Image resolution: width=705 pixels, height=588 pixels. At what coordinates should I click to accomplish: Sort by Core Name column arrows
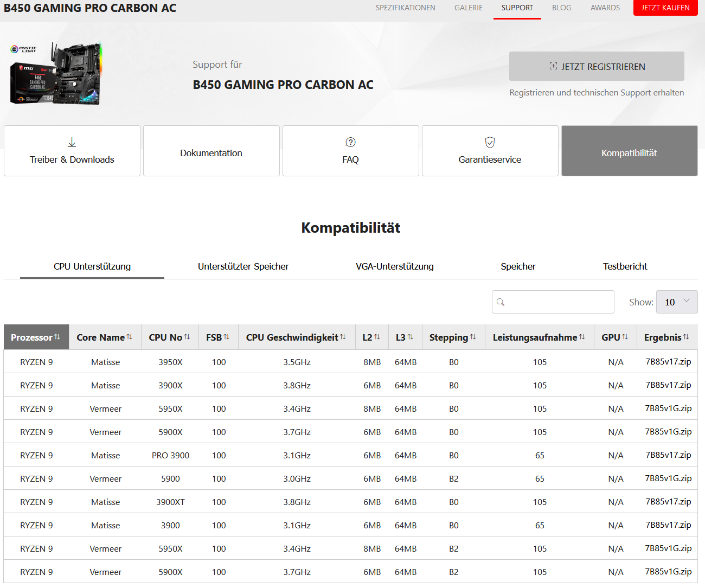[x=129, y=337]
